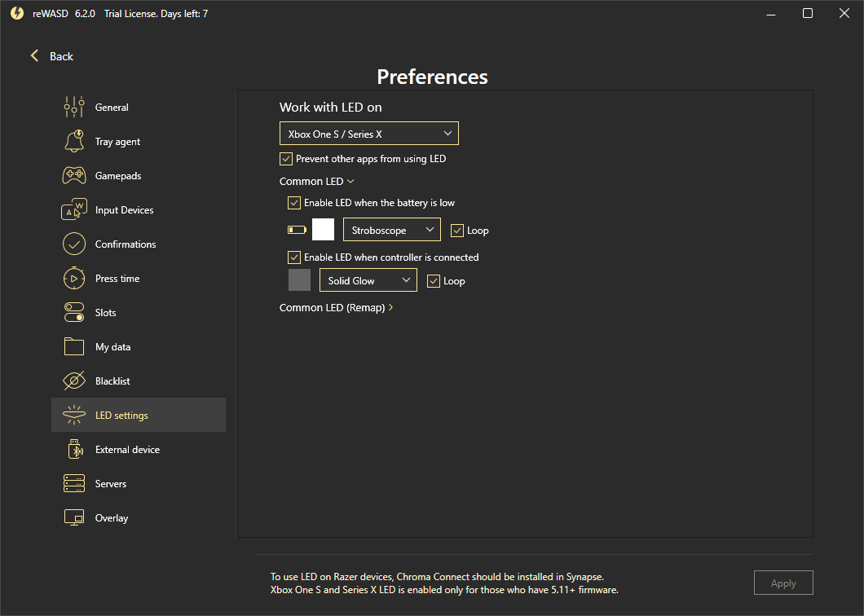Click the reWASD lightning logo icon

click(x=17, y=13)
